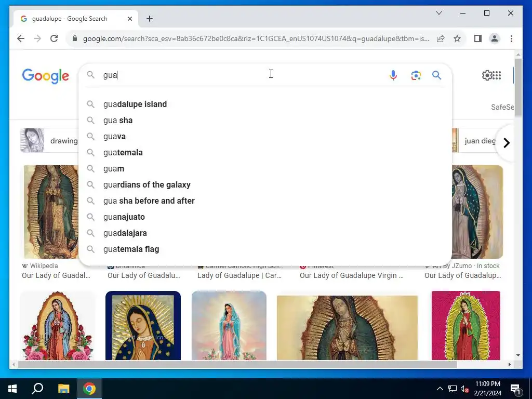Share this page from address bar
This screenshot has height=399, width=532.
(x=441, y=38)
